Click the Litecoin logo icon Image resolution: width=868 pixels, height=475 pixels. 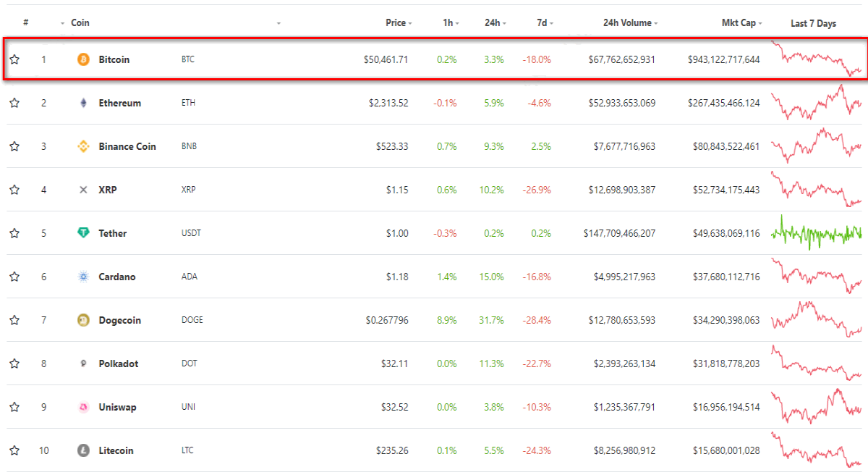[83, 450]
